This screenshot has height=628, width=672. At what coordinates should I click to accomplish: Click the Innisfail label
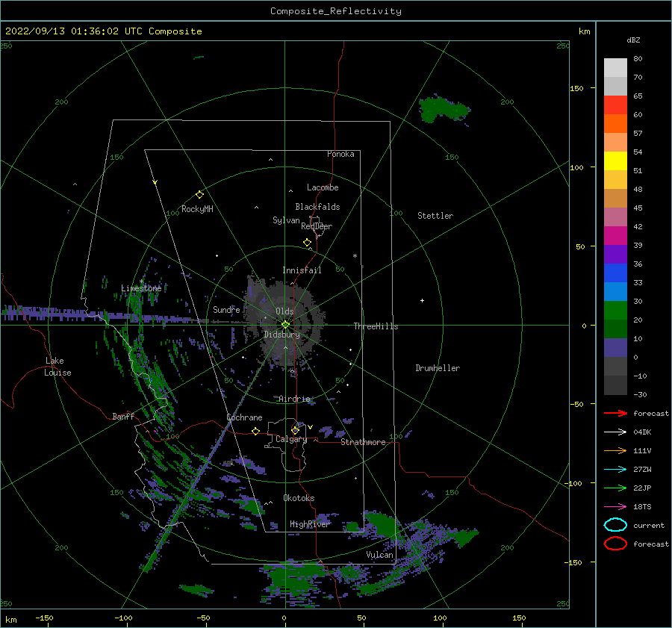[x=302, y=270]
